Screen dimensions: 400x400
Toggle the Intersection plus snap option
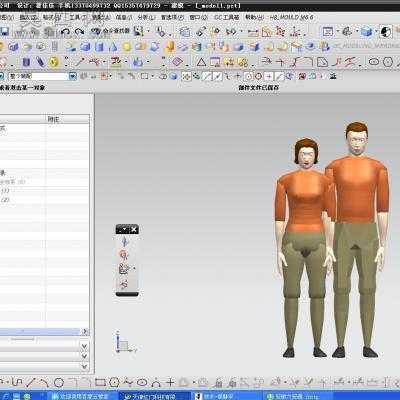point(238,76)
